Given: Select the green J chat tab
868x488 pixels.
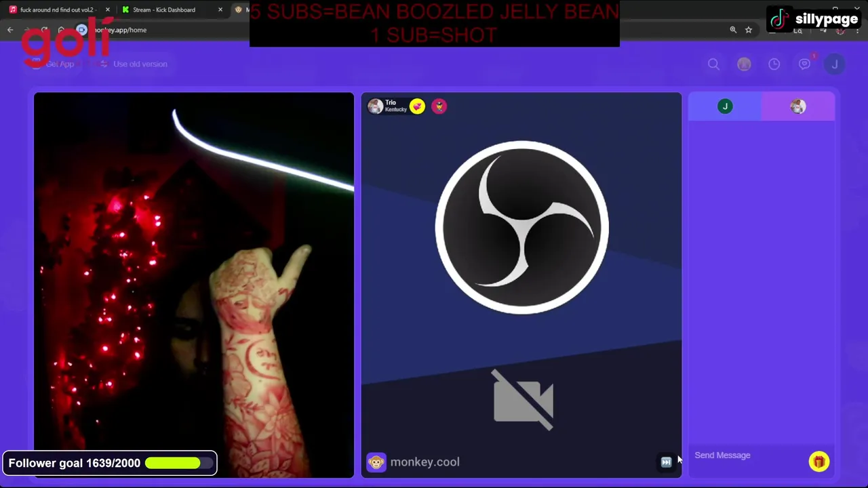Looking at the screenshot, I should click(725, 106).
